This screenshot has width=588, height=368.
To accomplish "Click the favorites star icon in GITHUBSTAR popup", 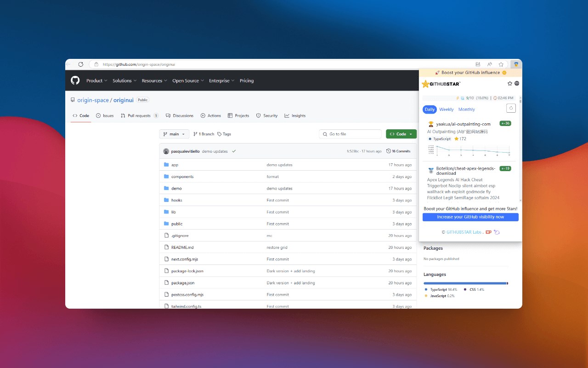I will pos(510,84).
